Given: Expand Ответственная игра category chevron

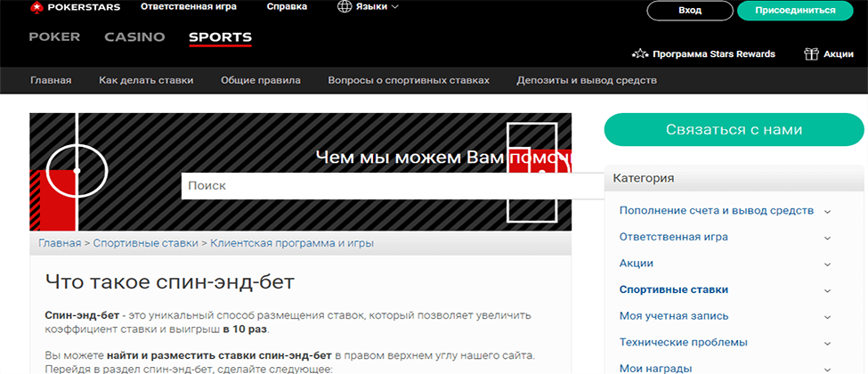Looking at the screenshot, I should coord(828,238).
